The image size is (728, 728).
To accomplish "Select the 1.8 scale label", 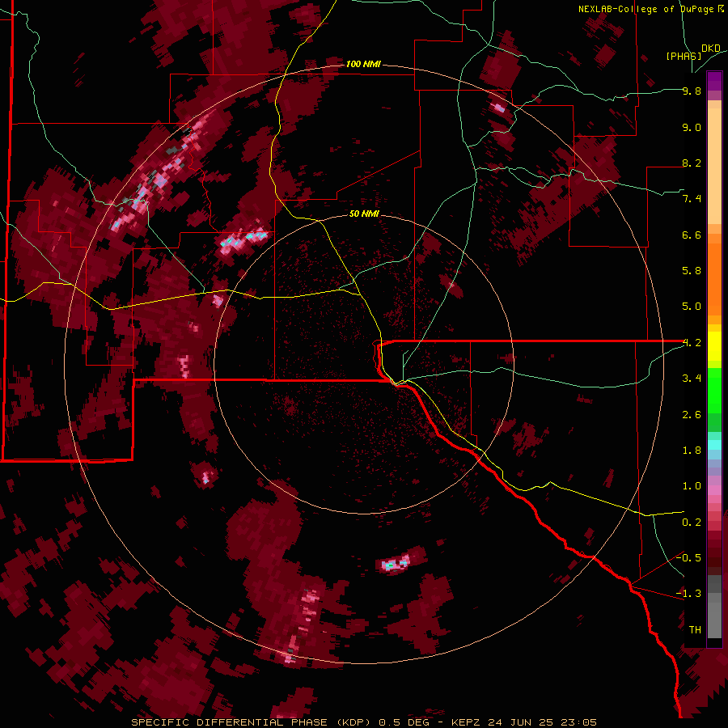I will point(692,451).
